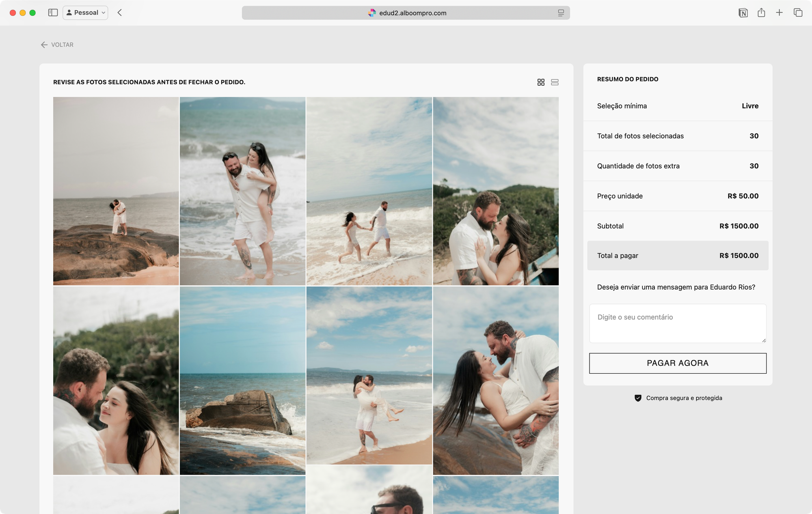812x514 pixels.
Task: Open a new tab with the plus icon
Action: tap(780, 13)
